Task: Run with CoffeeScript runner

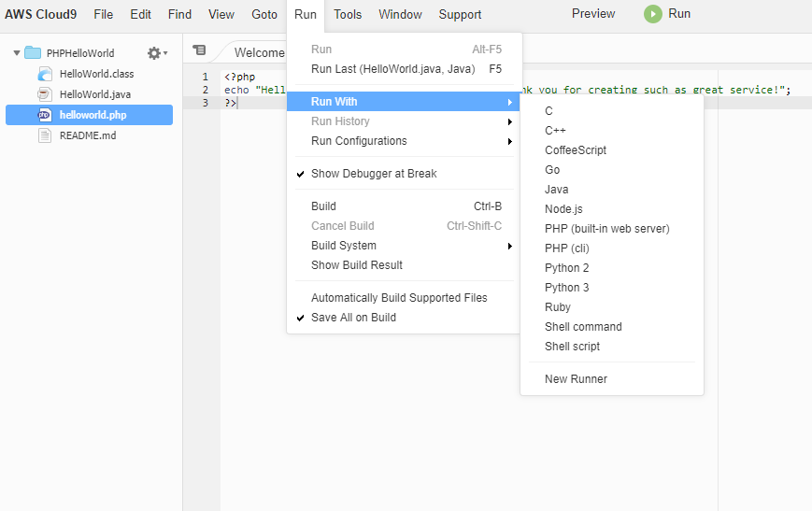Action: tap(612, 150)
